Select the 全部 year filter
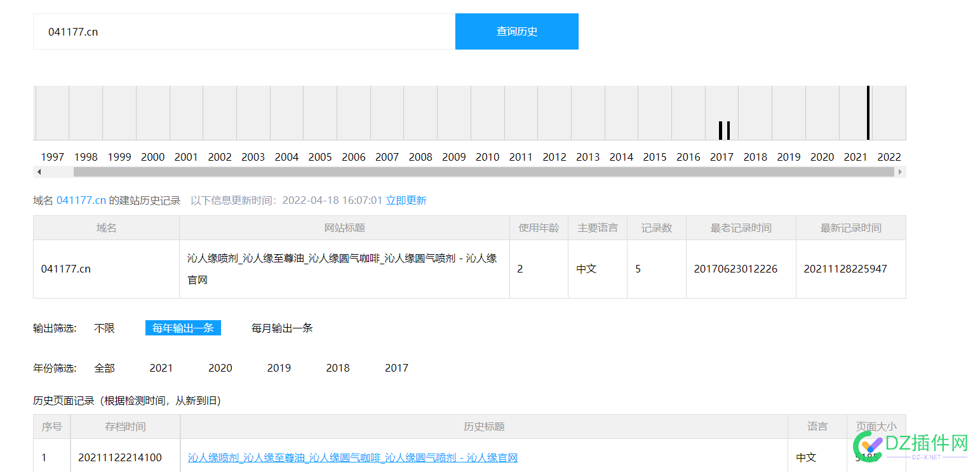The width and height of the screenshot is (980, 472). [x=104, y=368]
